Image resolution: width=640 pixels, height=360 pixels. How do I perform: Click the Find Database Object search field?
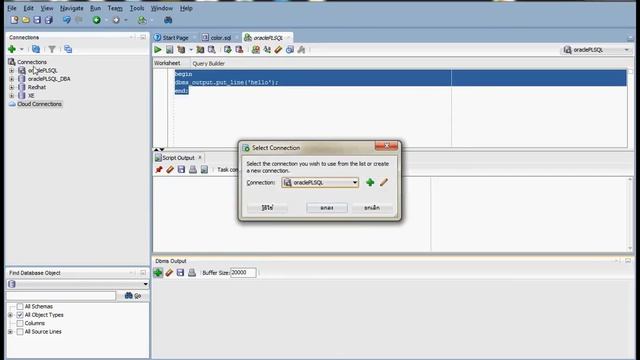click(61, 296)
